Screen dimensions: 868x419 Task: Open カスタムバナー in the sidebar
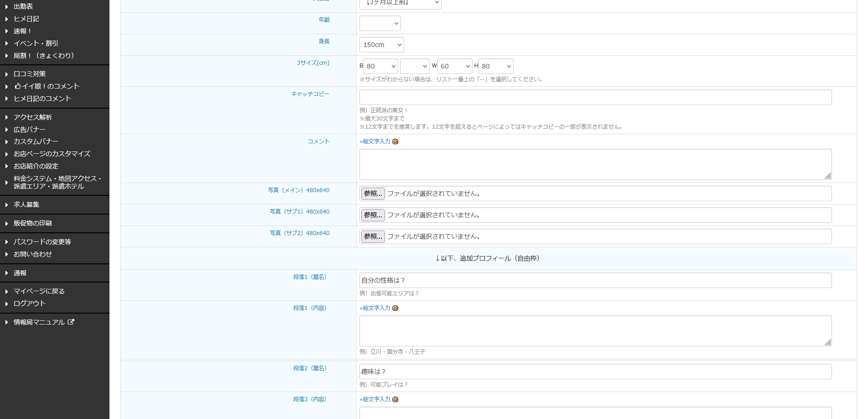point(36,141)
